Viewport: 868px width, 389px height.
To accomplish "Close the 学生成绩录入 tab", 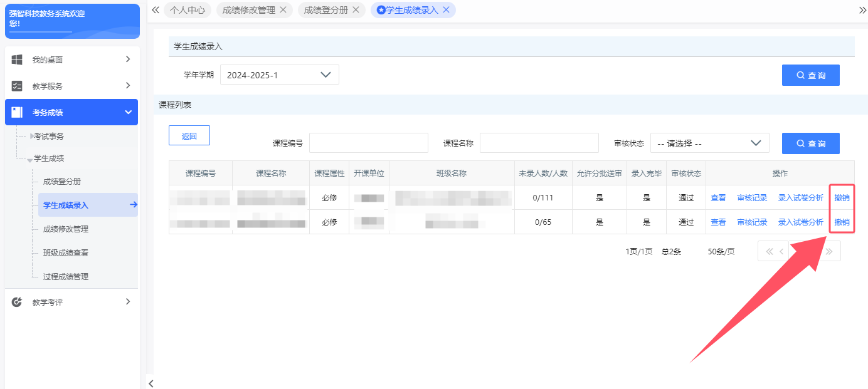I will 446,10.
